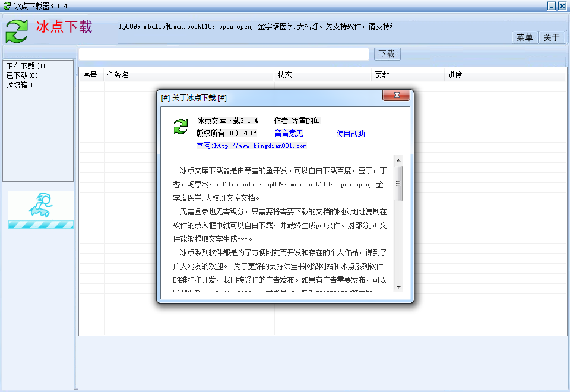Close the 关于冰点下载 dialog
The width and height of the screenshot is (570, 392).
click(x=396, y=95)
